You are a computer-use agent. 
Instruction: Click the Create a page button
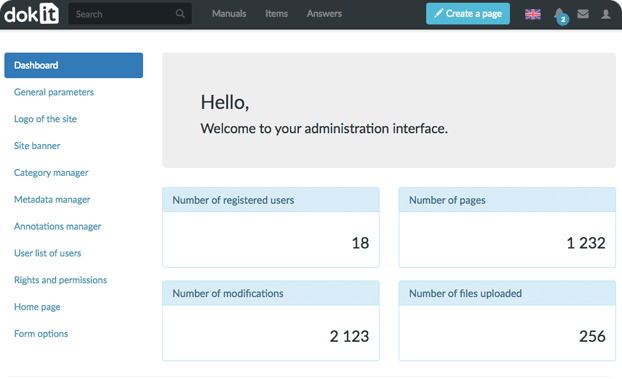pyautogui.click(x=468, y=14)
